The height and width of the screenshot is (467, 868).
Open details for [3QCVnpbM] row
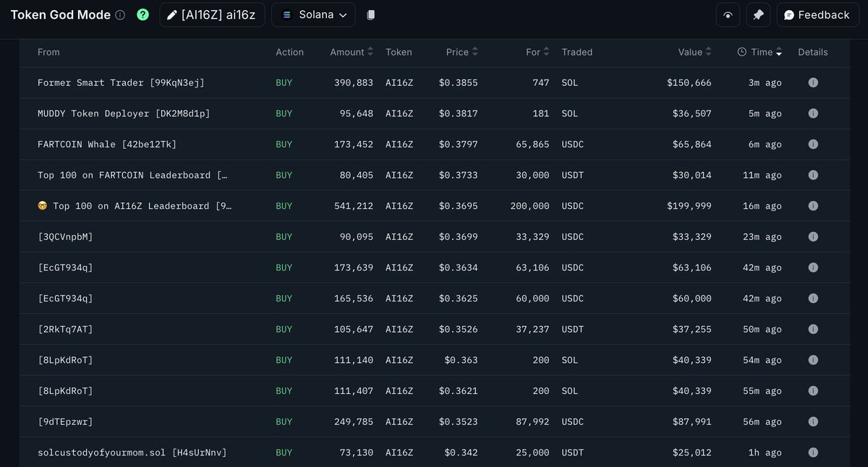pos(812,236)
